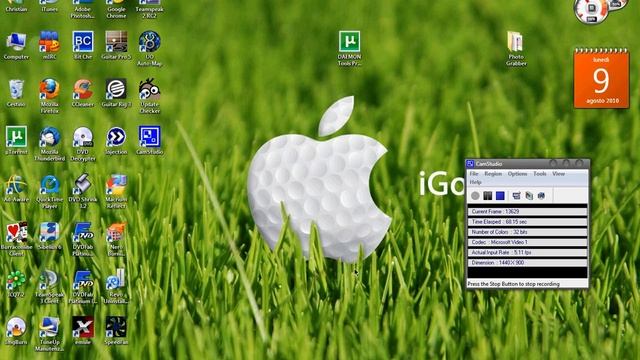Viewport: 640px width, 360px height.
Task: Select the ImgBurn desktop shortcut
Action: 16,331
